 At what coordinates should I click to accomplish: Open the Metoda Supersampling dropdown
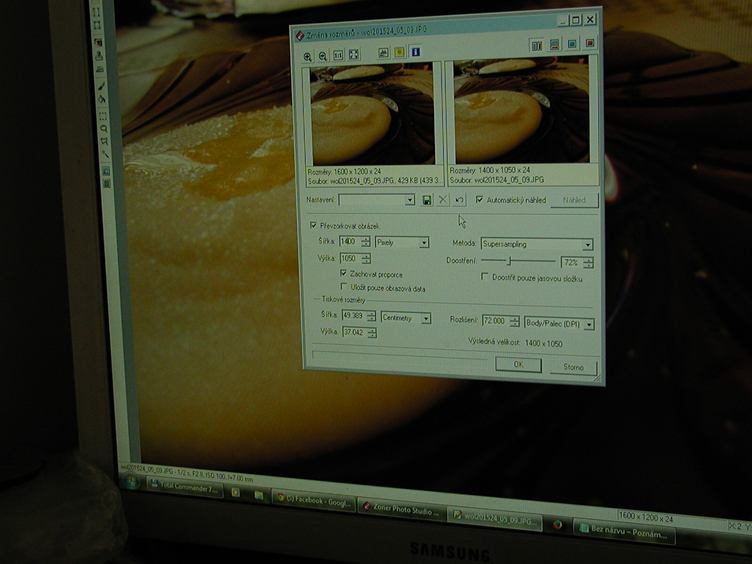(588, 245)
